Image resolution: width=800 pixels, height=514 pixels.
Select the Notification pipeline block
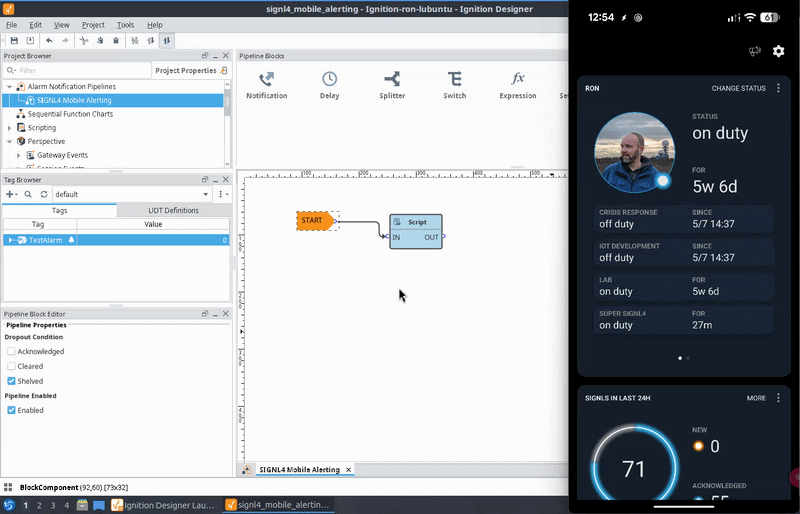266,85
